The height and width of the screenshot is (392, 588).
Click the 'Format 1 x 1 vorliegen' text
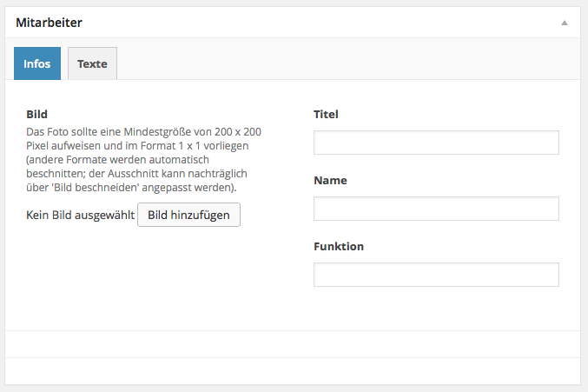click(203, 145)
